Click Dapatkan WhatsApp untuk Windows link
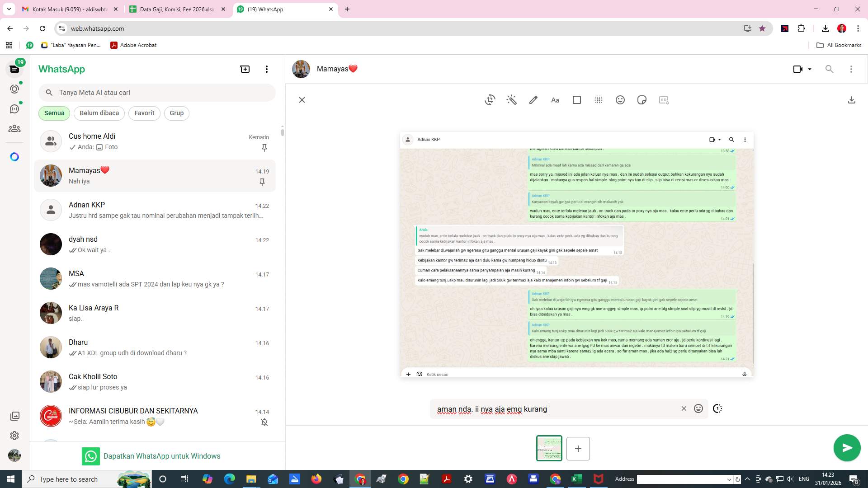Viewport: 868px width, 488px height. [x=162, y=456]
